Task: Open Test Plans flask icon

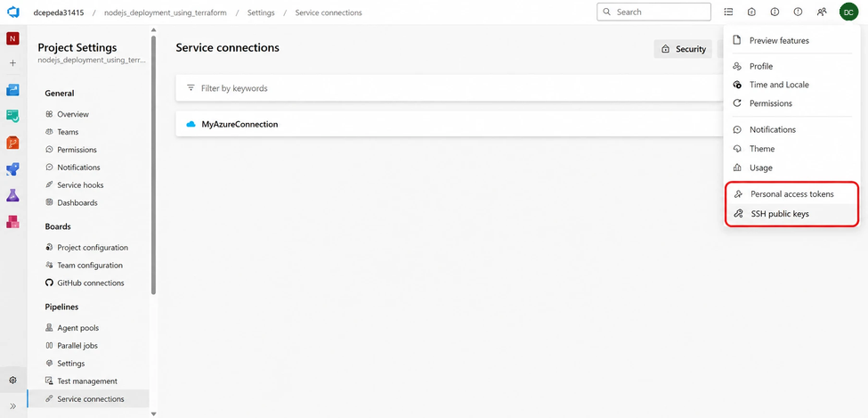Action: point(12,195)
